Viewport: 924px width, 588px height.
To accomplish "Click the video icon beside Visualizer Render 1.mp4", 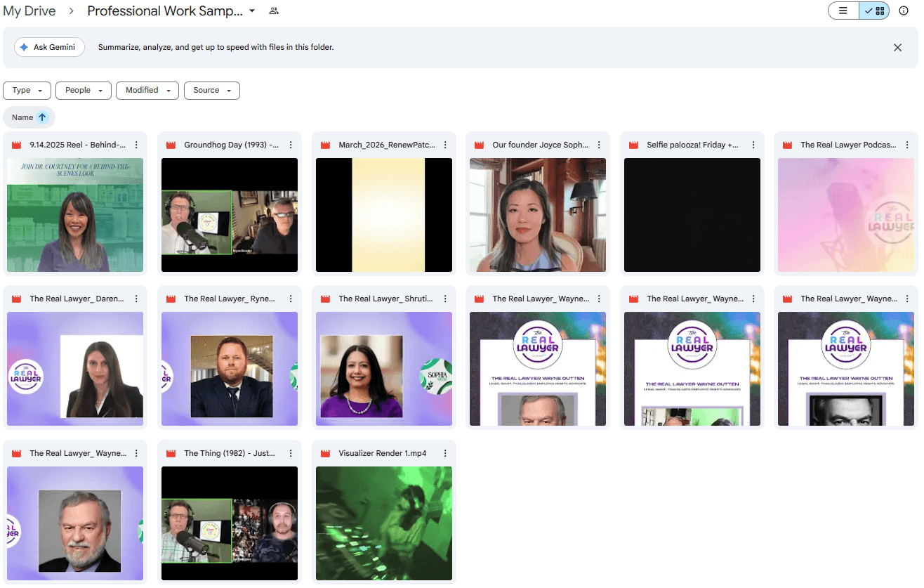I will [325, 453].
